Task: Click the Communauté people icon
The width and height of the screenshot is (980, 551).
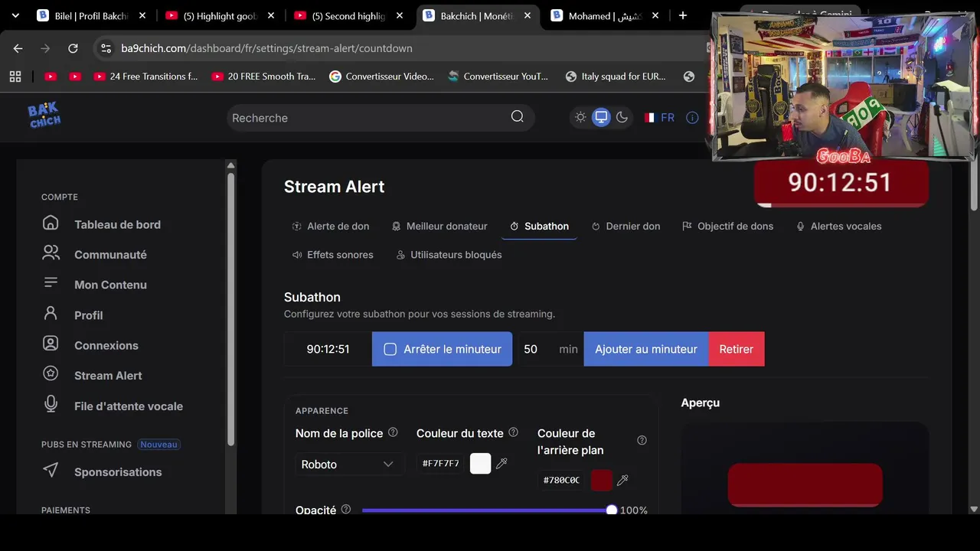Action: (x=51, y=253)
